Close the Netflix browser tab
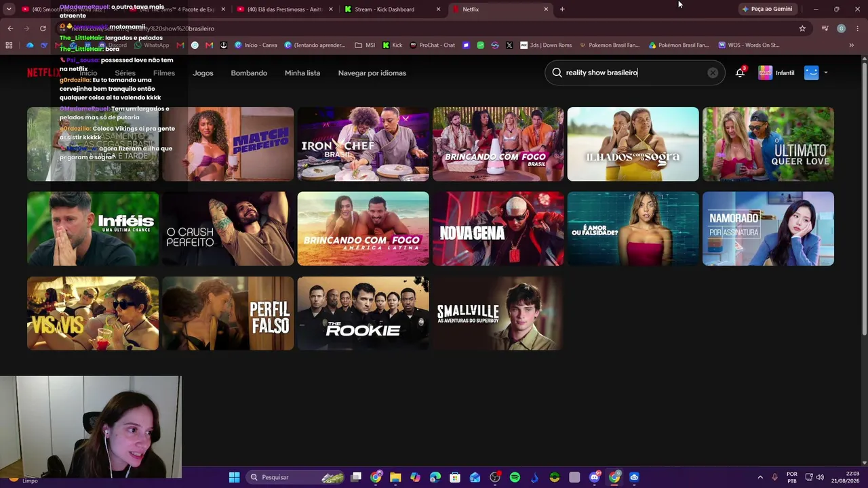Viewport: 868px width, 488px height. click(546, 9)
